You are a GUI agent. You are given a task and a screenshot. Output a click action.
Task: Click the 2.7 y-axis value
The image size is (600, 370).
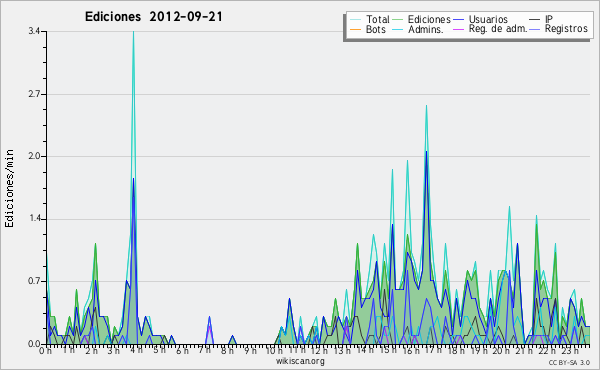click(34, 94)
